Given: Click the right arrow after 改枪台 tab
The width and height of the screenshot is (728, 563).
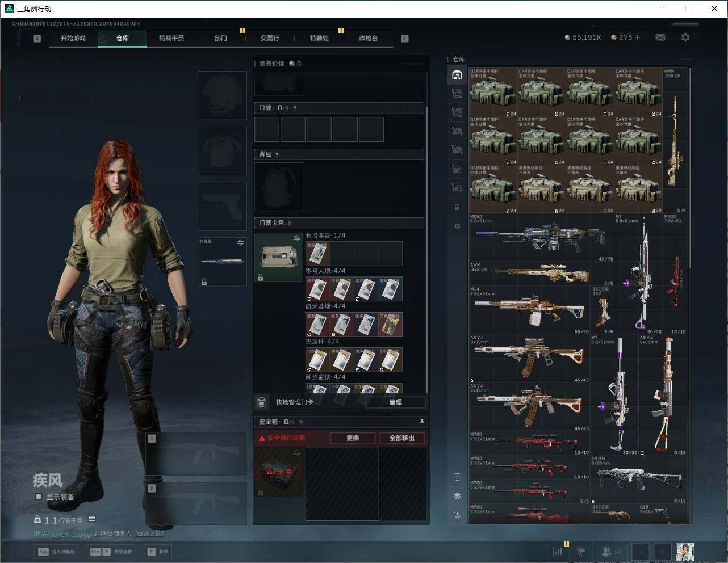Looking at the screenshot, I should click(x=405, y=39).
